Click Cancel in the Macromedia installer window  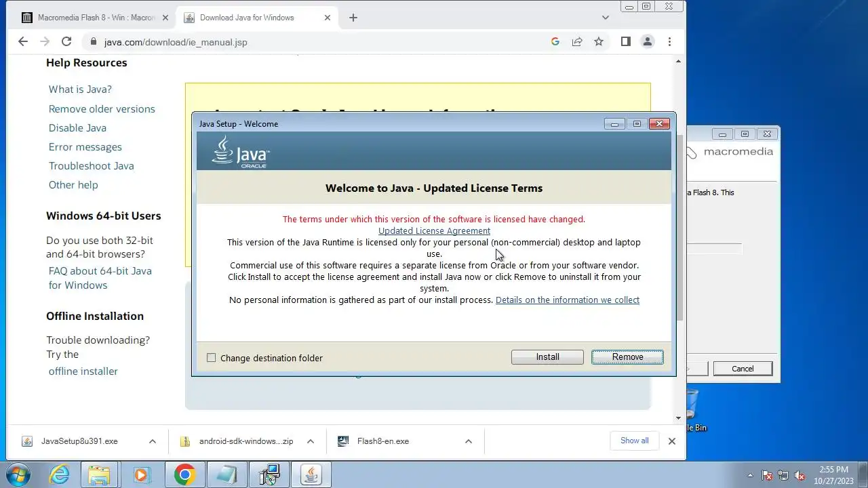(x=743, y=369)
